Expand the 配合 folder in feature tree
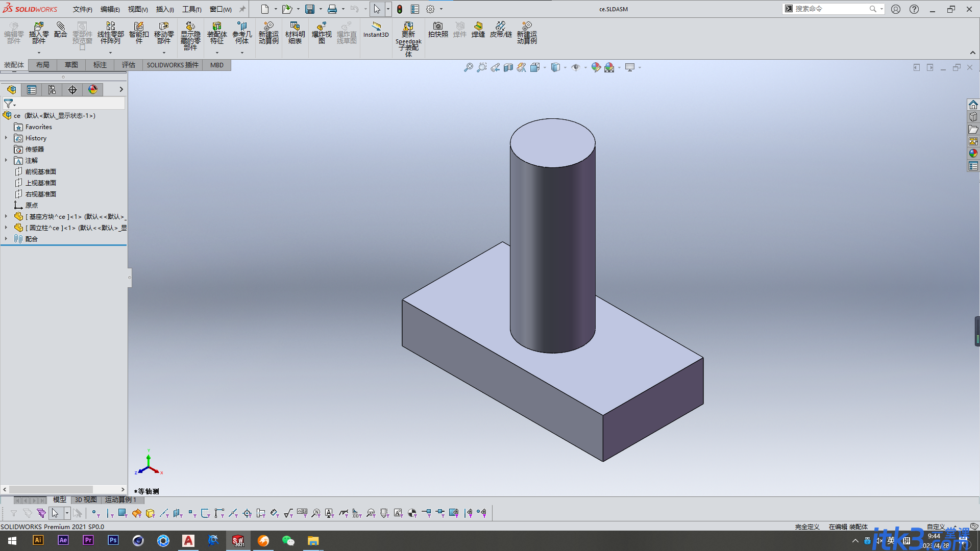This screenshot has width=980, height=551. [6, 239]
